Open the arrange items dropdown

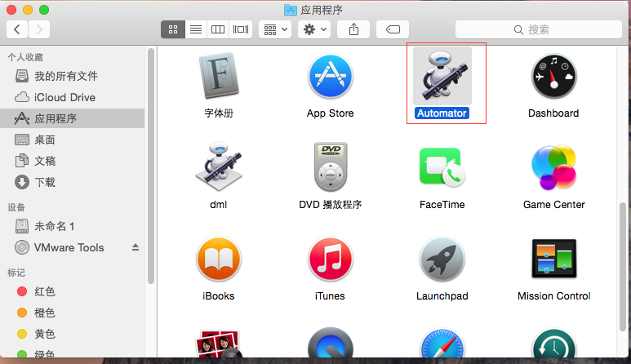pos(275,29)
